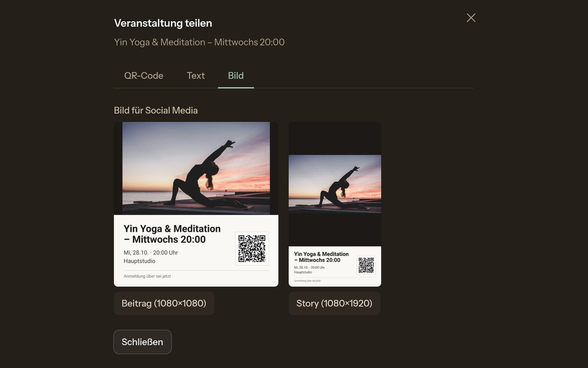This screenshot has height=368, width=588.
Task: Switch to the QR-Code tab
Action: point(144,75)
